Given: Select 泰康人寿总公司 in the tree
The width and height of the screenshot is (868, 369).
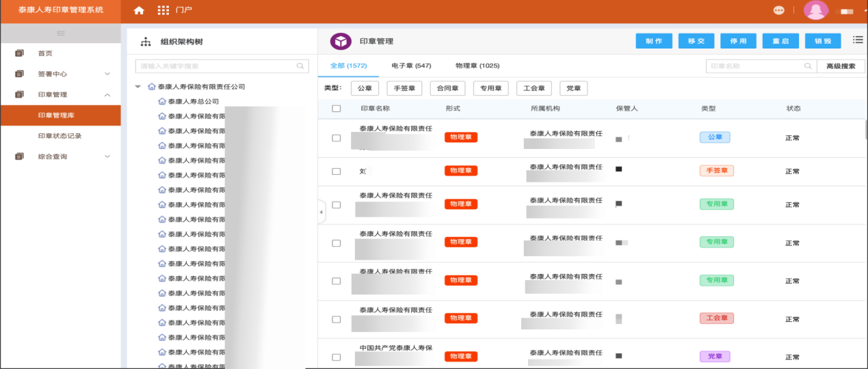Looking at the screenshot, I should pos(194,101).
